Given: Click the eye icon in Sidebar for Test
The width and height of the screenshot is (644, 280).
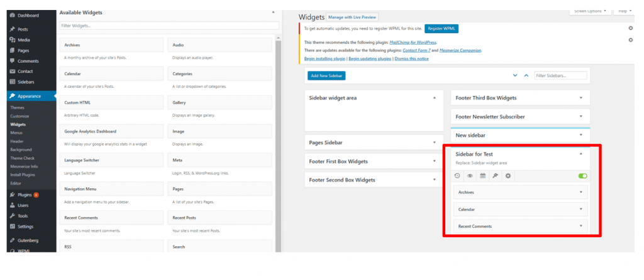Looking at the screenshot, I should (x=470, y=176).
